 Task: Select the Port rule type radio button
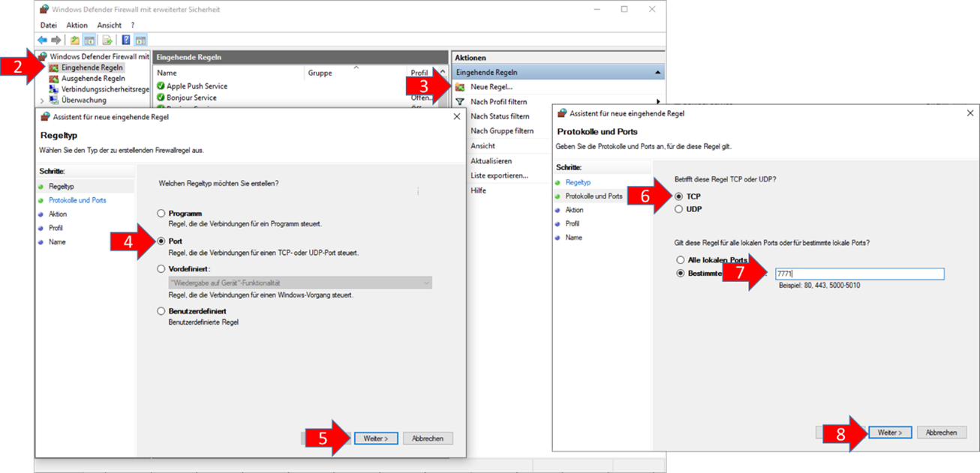click(x=161, y=241)
